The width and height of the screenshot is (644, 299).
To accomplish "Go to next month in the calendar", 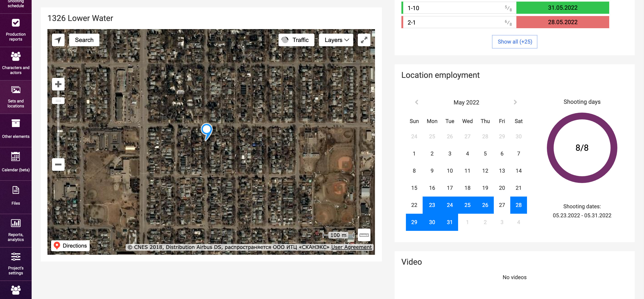I will (515, 102).
